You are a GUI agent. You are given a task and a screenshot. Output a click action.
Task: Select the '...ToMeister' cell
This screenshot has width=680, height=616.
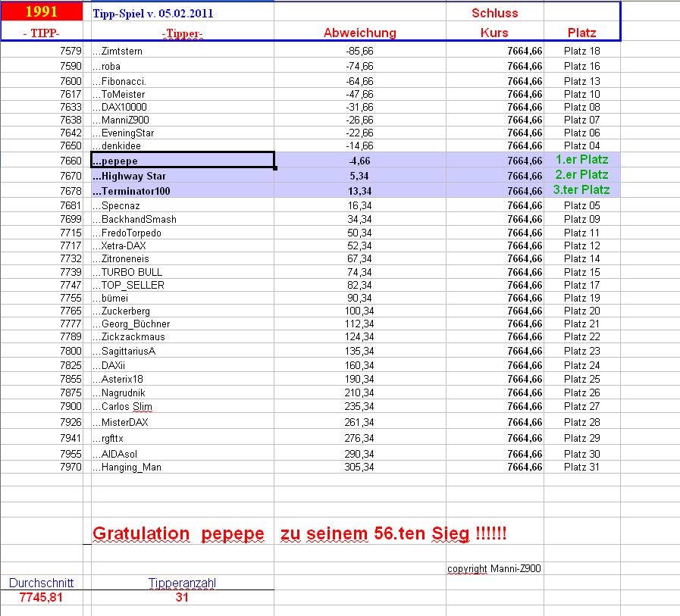coord(183,95)
